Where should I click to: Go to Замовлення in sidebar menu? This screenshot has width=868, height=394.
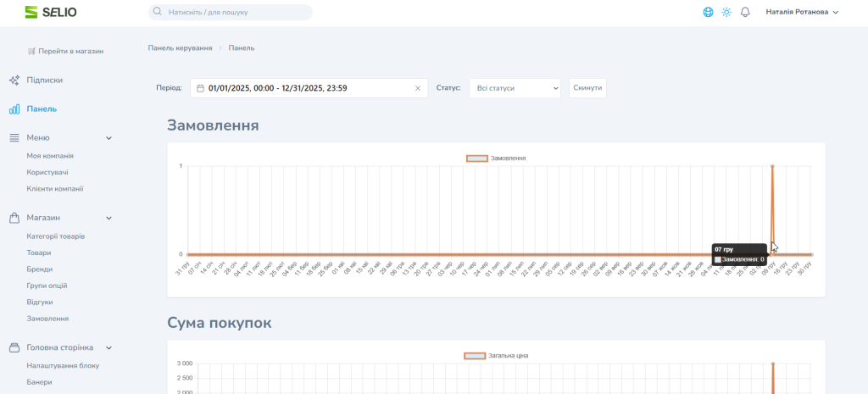click(47, 319)
